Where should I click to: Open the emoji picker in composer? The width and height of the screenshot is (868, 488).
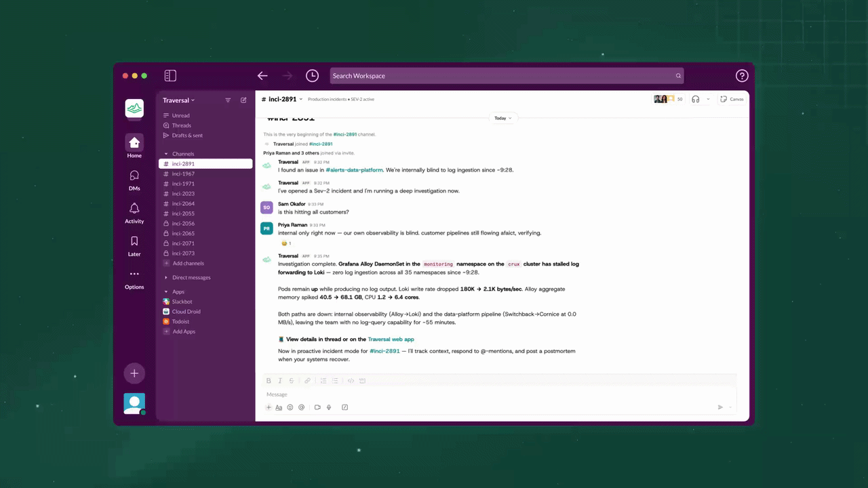tap(290, 407)
